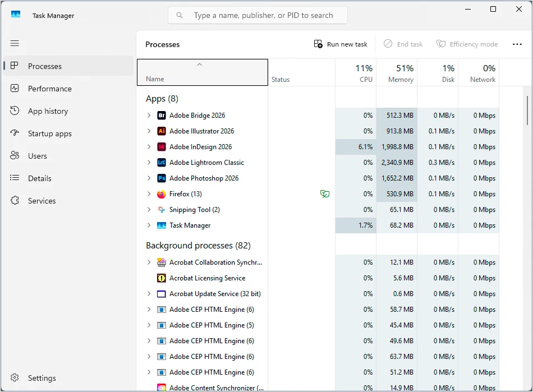Switch to the Details page
This screenshot has height=392, width=533.
click(x=68, y=178)
